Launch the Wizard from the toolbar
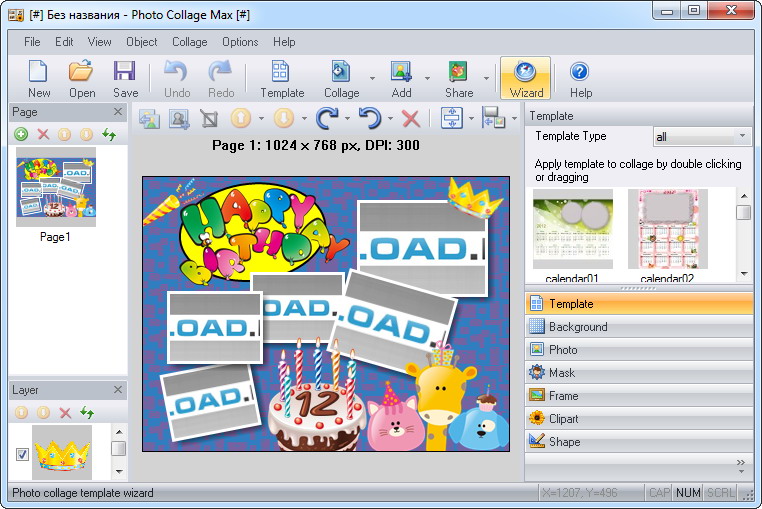This screenshot has height=509, width=762. [526, 79]
